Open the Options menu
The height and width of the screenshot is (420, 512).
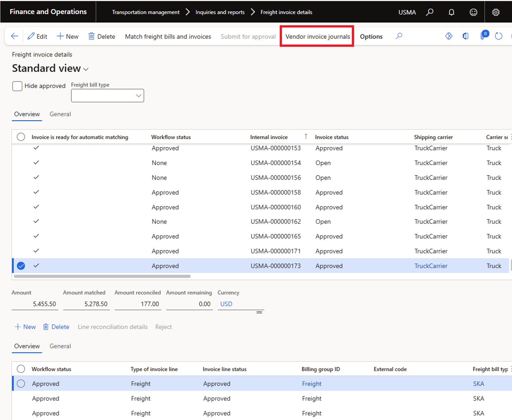(371, 36)
